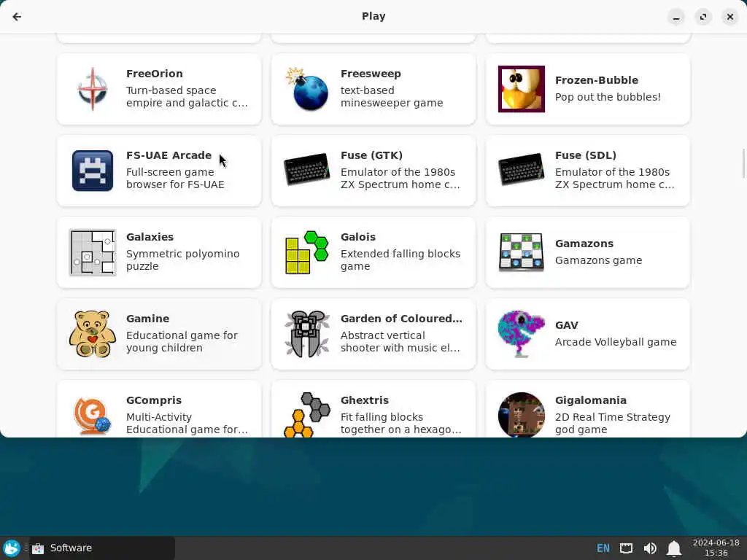Click 'Pop out the bubbles!' description

(x=608, y=97)
